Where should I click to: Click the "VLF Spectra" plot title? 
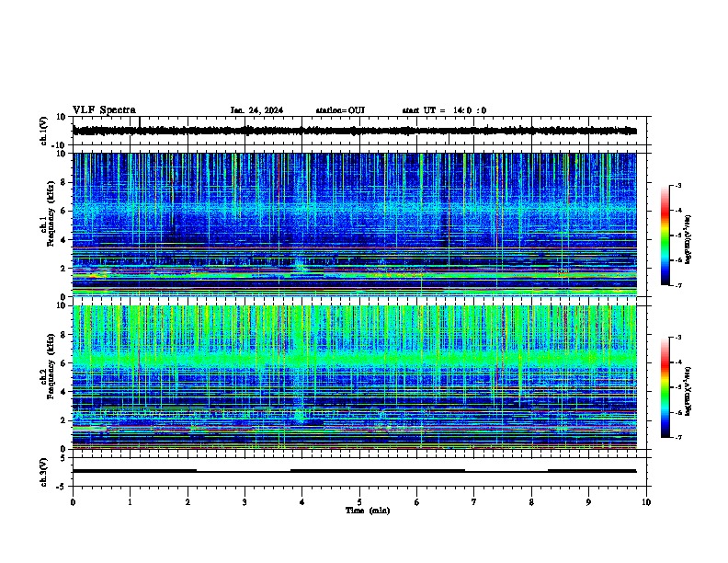104,110
